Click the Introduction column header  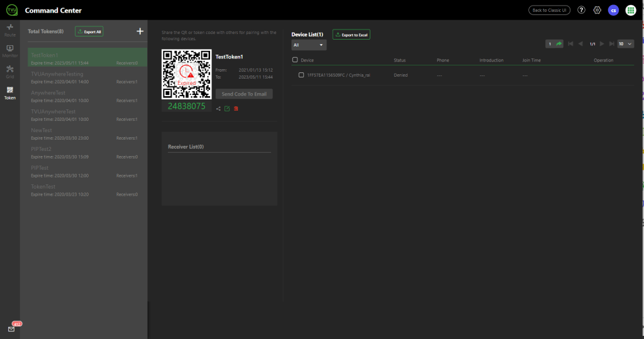tap(491, 60)
